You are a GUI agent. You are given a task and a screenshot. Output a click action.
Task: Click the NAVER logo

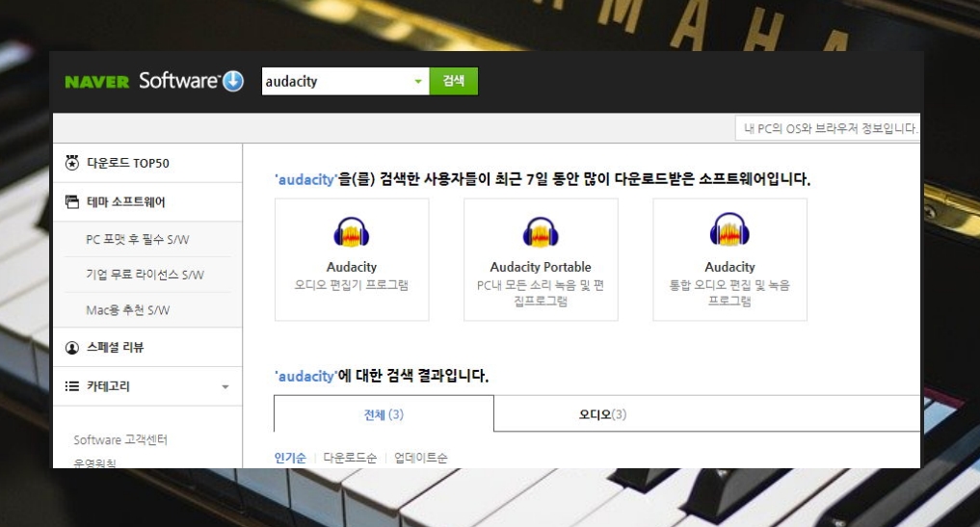click(97, 82)
